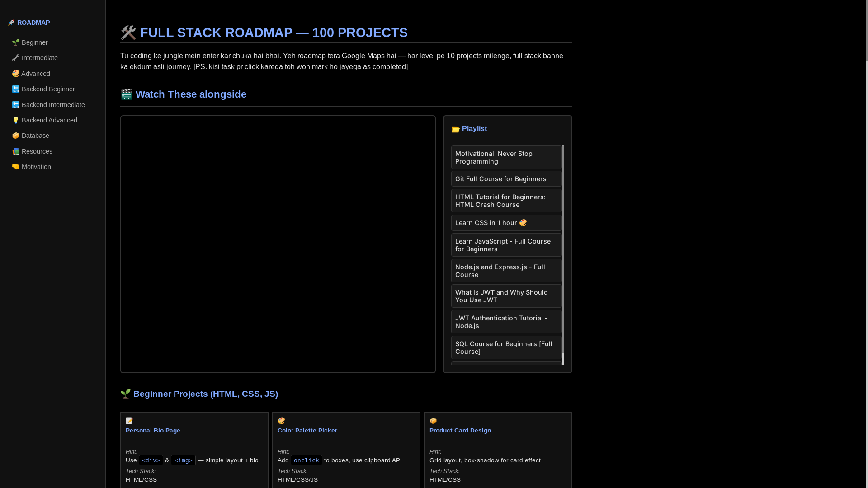The height and width of the screenshot is (488, 868).
Task: Go to Resources in the sidebar
Action: pyautogui.click(x=52, y=151)
